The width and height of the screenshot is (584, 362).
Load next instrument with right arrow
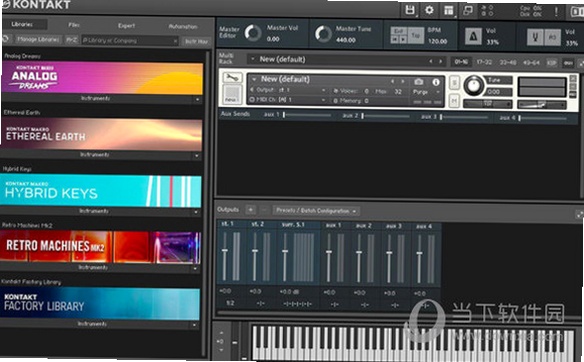pyautogui.click(x=403, y=81)
